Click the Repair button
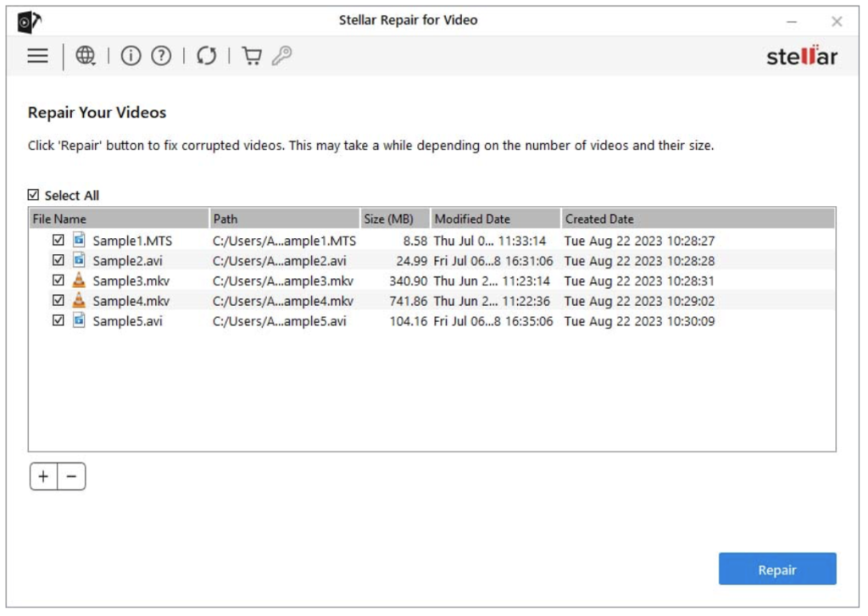Viewport: 868px width, 616px height. (776, 569)
